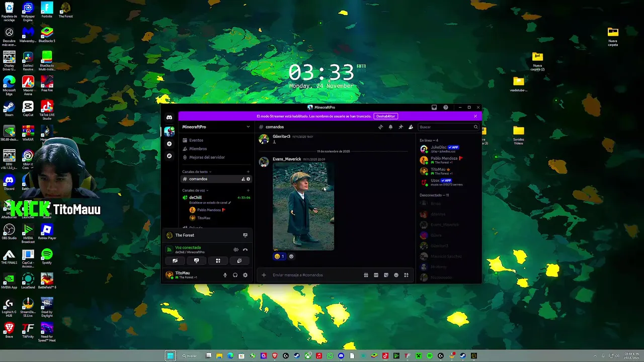Select the MinecraftPro server avatar
644x362 pixels.
click(170, 131)
